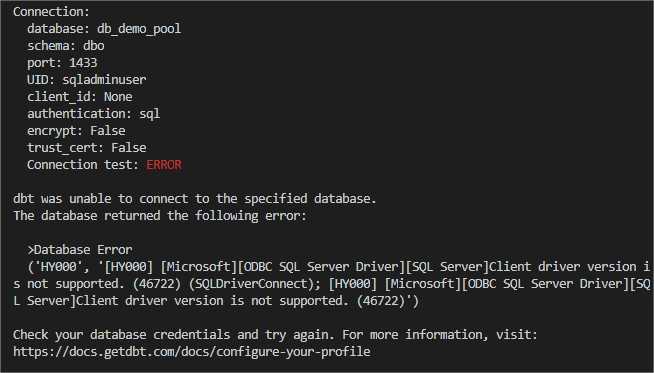Click the database name db_demo_pool
The width and height of the screenshot is (654, 373).
139,29
